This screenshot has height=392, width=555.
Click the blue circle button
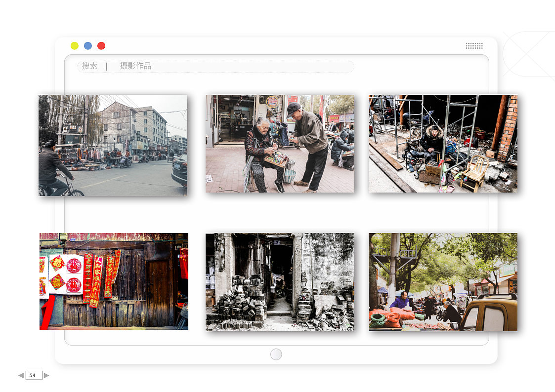[88, 45]
